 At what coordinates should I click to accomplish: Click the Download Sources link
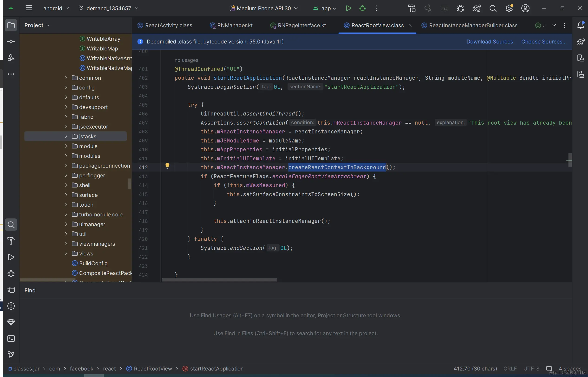(x=490, y=42)
